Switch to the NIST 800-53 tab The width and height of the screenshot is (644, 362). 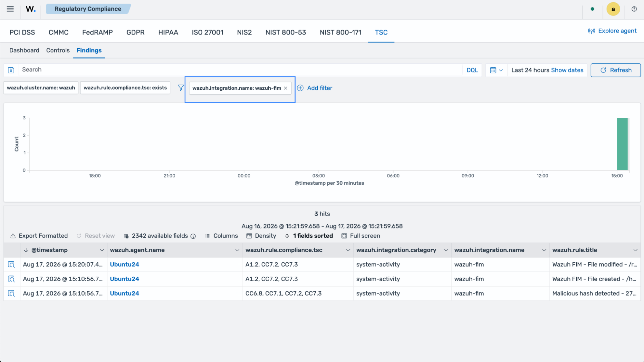coord(286,32)
